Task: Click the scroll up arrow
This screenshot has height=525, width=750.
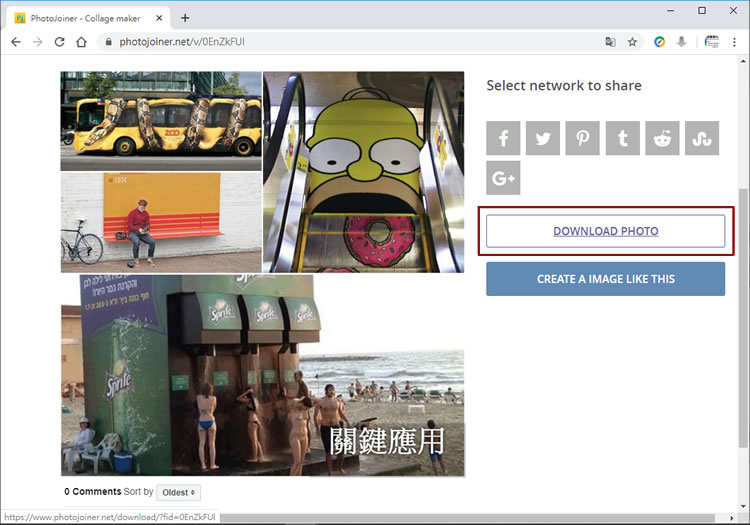Action: 743,61
